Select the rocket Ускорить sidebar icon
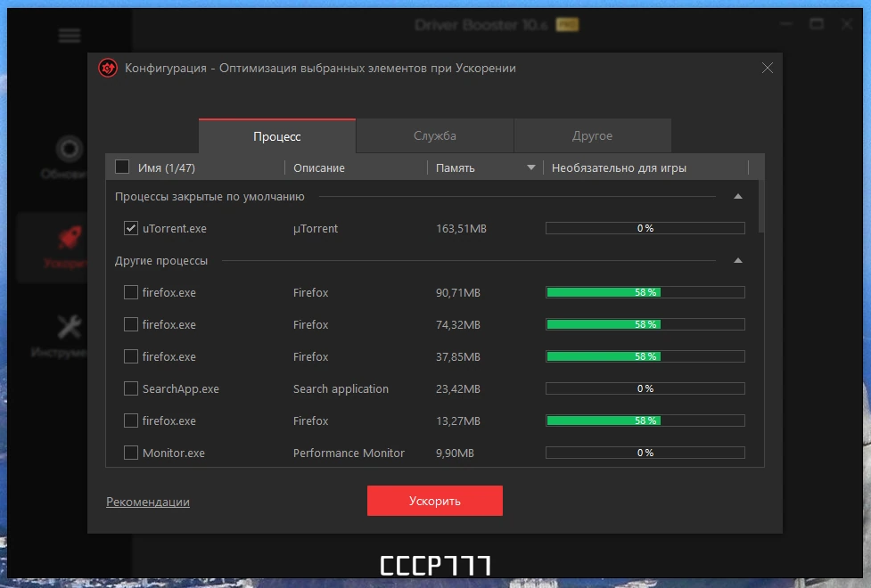 point(70,237)
